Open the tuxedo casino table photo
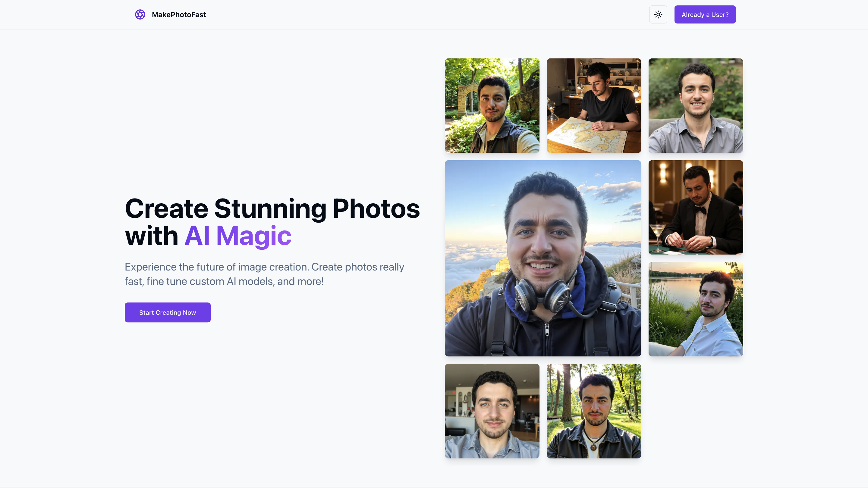Image resolution: width=868 pixels, height=488 pixels. pyautogui.click(x=696, y=208)
